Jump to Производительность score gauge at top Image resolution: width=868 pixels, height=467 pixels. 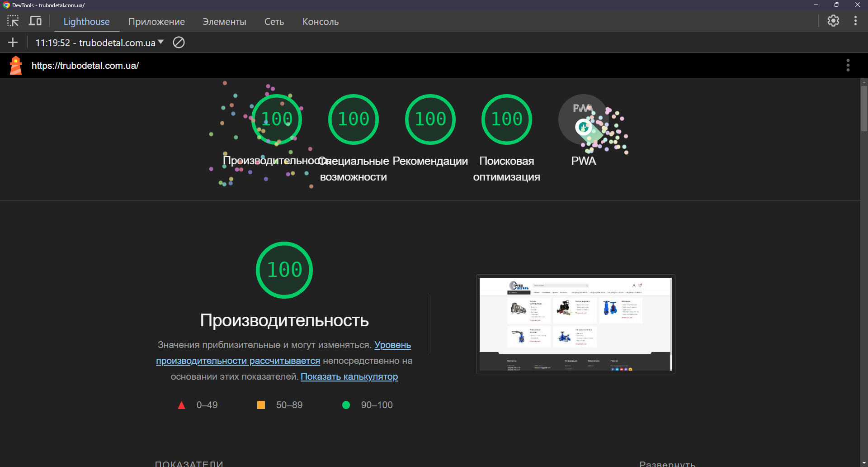[277, 119]
